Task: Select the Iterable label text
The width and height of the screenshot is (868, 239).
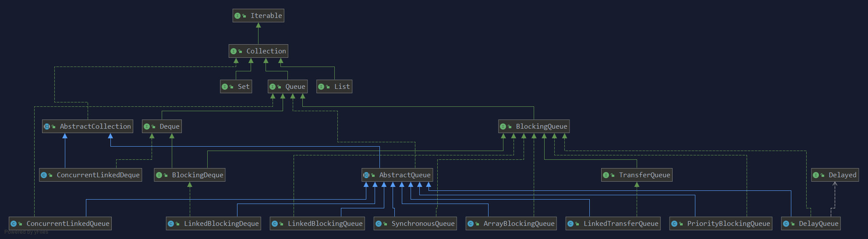Action: tap(266, 16)
